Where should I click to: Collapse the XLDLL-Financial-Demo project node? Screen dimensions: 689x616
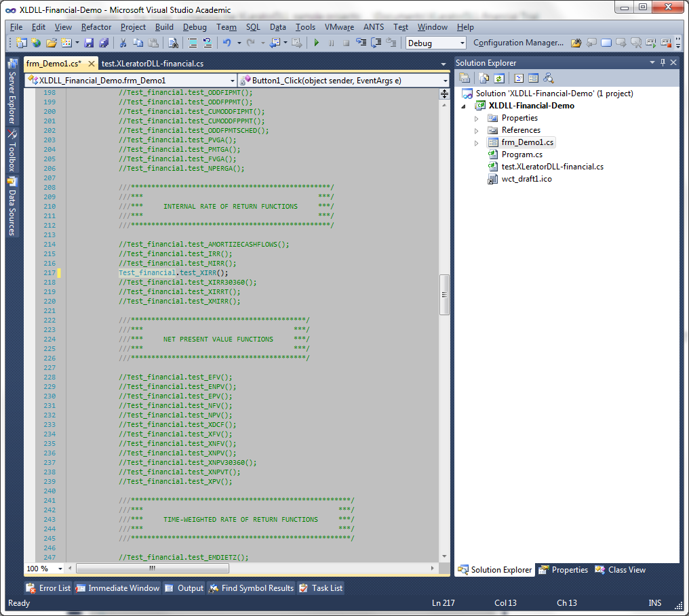pos(464,106)
